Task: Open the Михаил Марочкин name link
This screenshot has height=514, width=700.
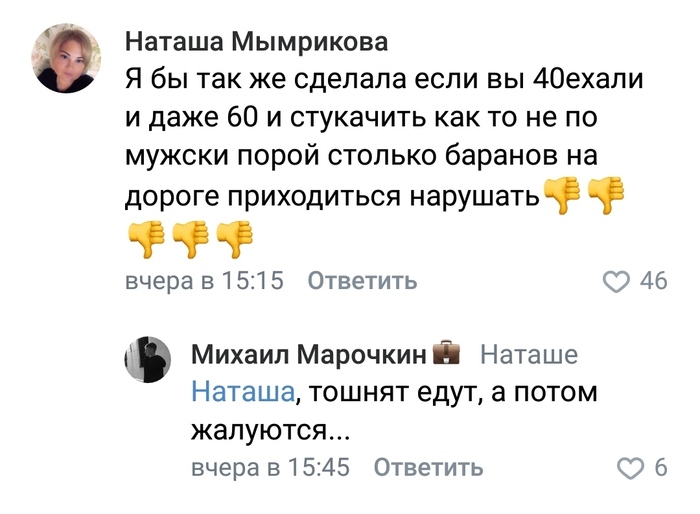Action: [x=308, y=354]
